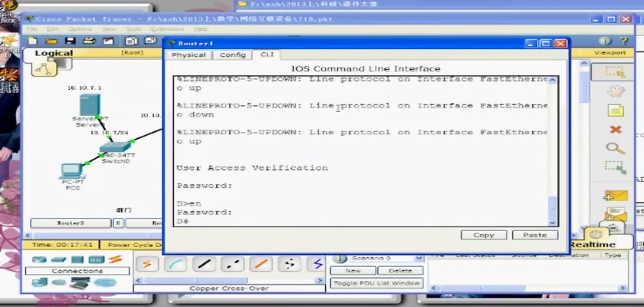644x307 pixels.
Task: Choose WAN Emulation cloud category icon
Action: pyautogui.click(x=59, y=282)
